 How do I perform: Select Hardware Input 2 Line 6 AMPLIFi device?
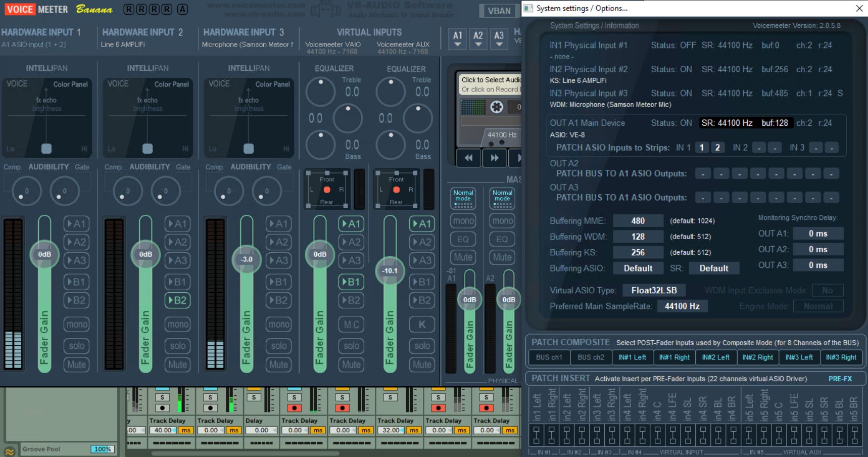coord(123,44)
